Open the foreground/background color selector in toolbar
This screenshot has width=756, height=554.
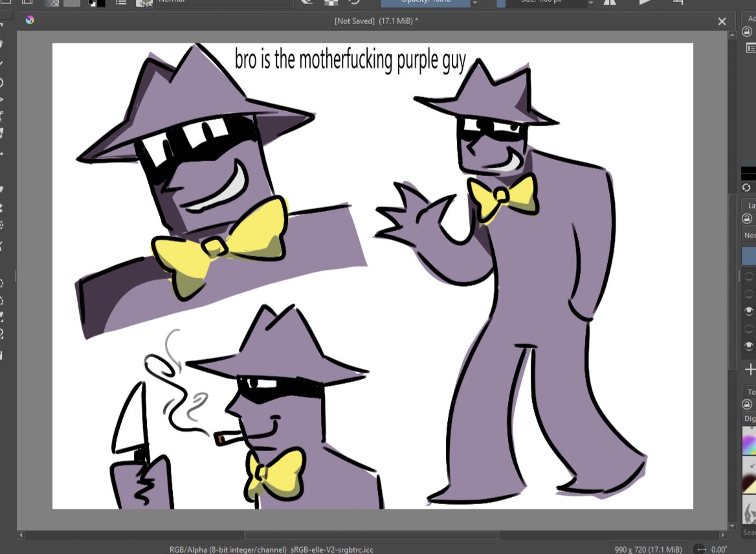[x=96, y=3]
